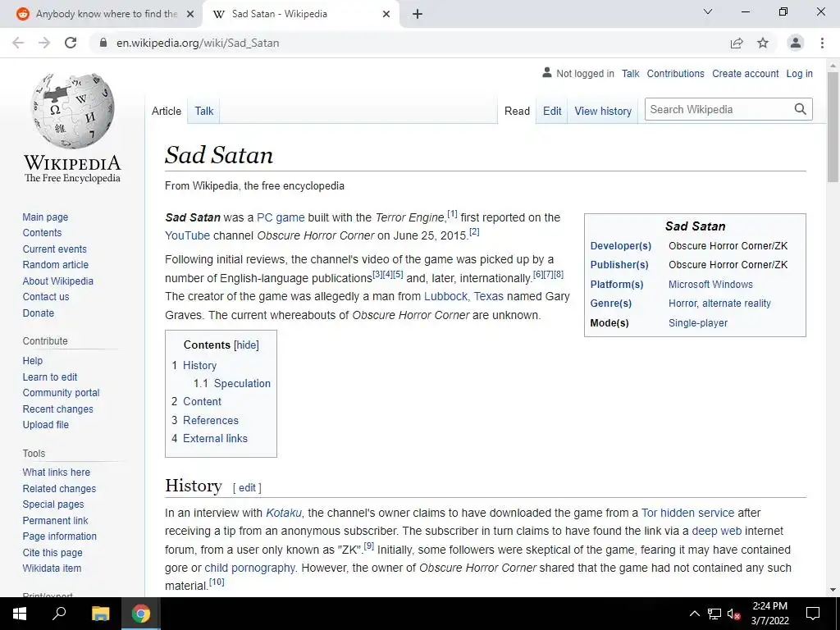This screenshot has height=630, width=840.
Task: Follow the PC game link
Action: pos(281,217)
